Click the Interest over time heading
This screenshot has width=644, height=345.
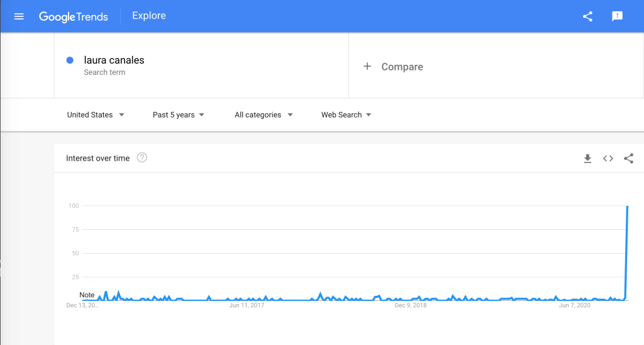coord(97,158)
